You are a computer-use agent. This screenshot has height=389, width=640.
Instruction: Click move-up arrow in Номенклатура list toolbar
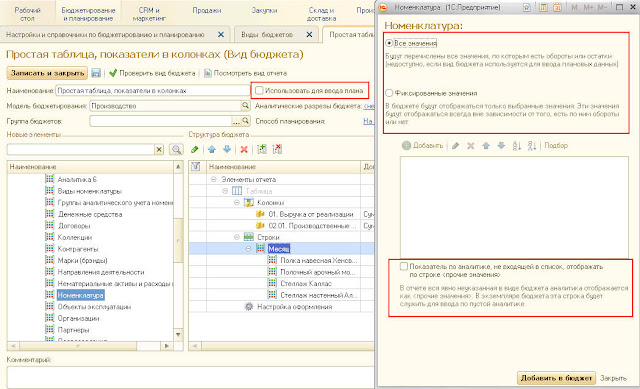point(486,145)
